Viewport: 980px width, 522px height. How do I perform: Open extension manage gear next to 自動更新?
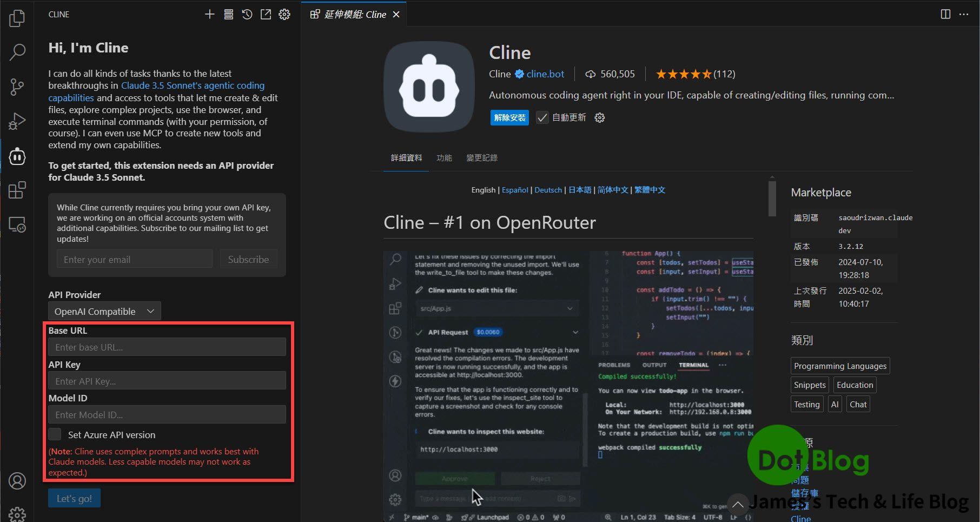pos(599,117)
